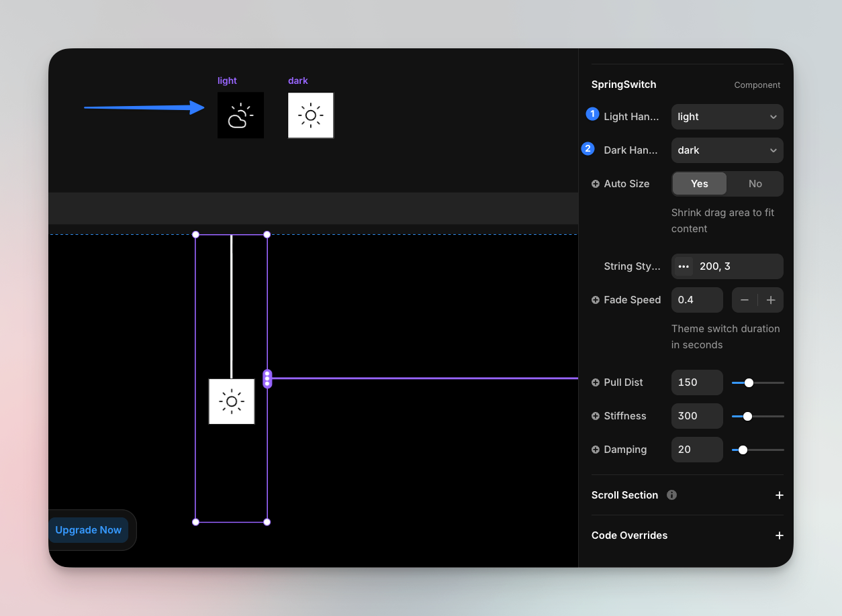The image size is (842, 616).
Task: Click plus icon beside Stiffness
Action: tap(596, 416)
